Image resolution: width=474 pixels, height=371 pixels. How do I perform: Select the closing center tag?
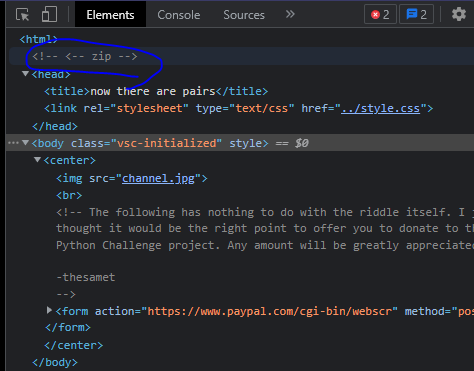pos(74,345)
